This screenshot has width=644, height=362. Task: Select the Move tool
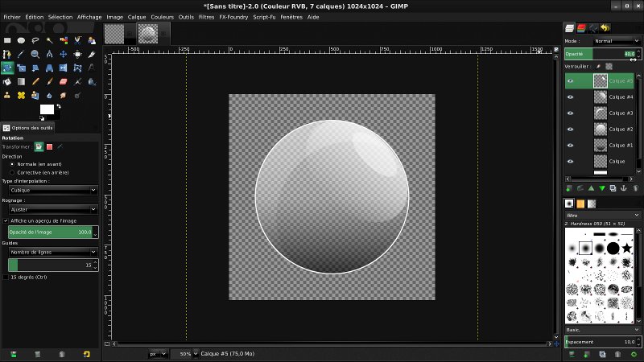64,54
